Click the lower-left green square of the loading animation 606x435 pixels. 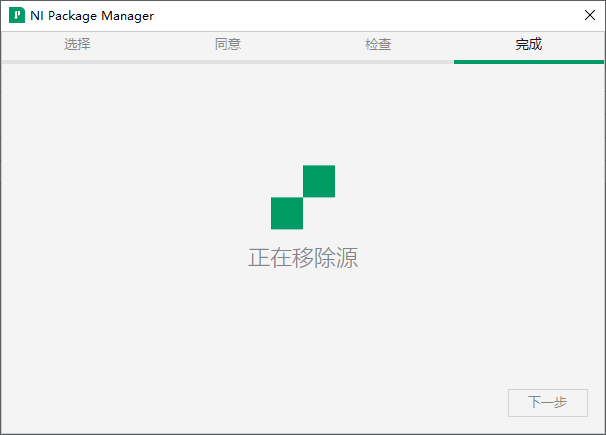[287, 213]
